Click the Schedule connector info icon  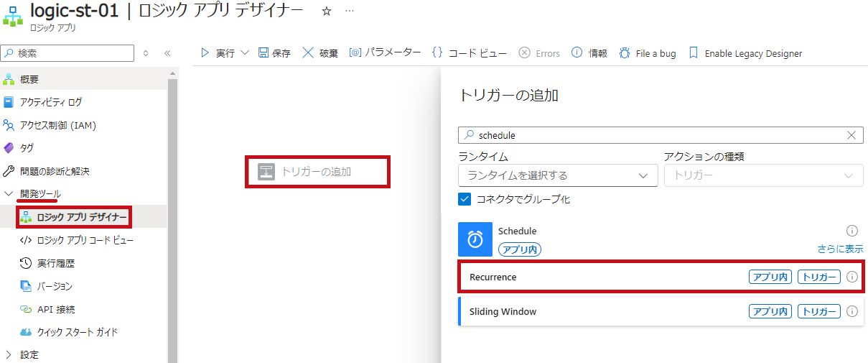coord(852,231)
